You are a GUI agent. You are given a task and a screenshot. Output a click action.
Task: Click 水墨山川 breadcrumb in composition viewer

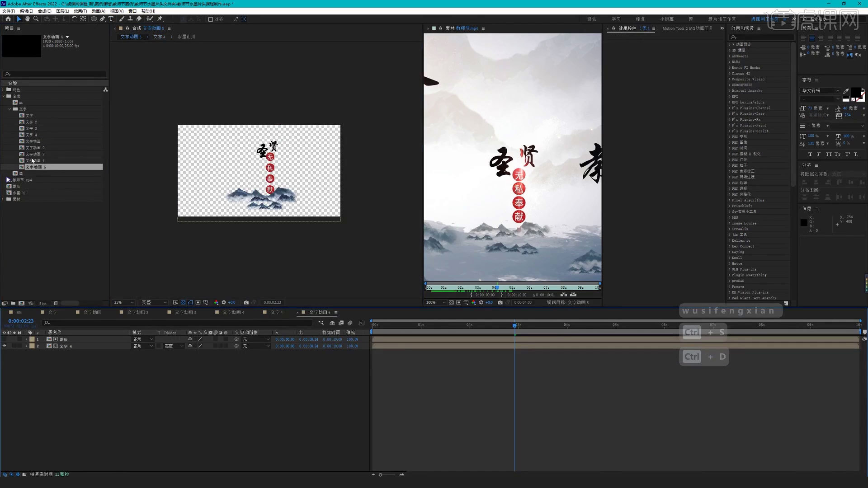click(x=186, y=37)
